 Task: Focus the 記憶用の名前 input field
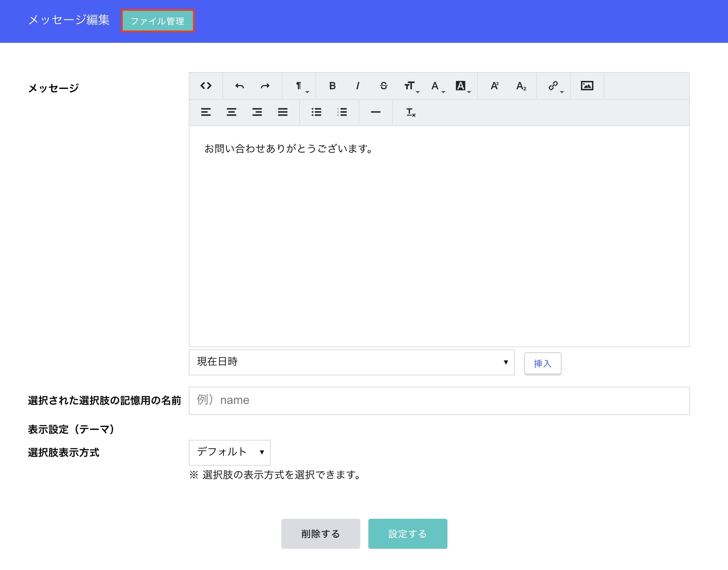[x=439, y=401]
